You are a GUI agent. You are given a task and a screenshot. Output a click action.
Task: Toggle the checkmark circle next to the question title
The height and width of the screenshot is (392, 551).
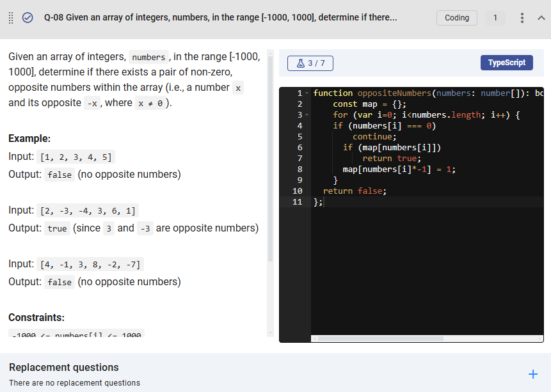coord(27,17)
